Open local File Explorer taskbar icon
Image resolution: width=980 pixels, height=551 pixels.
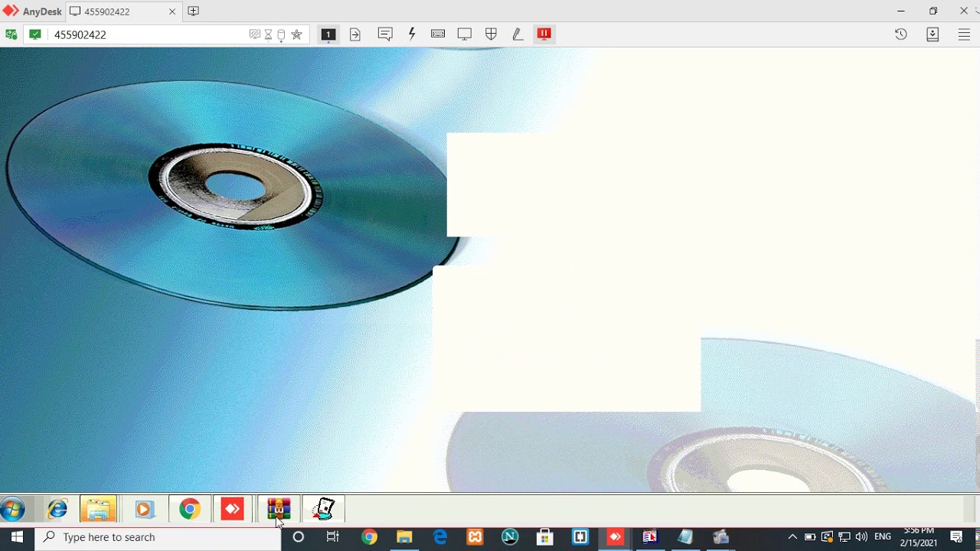coord(404,537)
